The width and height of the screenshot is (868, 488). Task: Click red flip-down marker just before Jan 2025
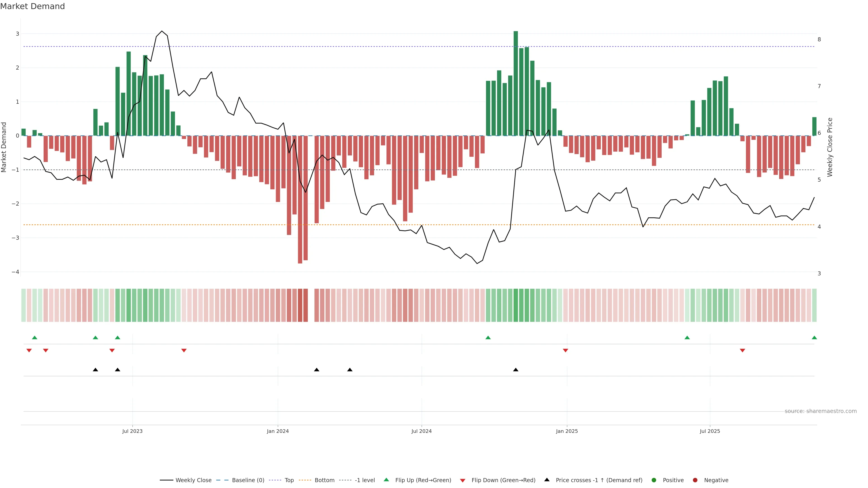(565, 351)
